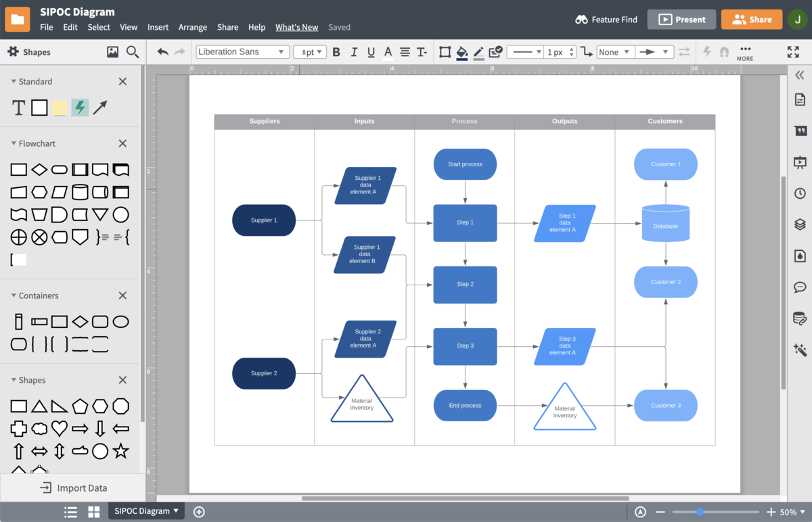812x522 pixels.
Task: Toggle underline text formatting
Action: click(x=370, y=51)
